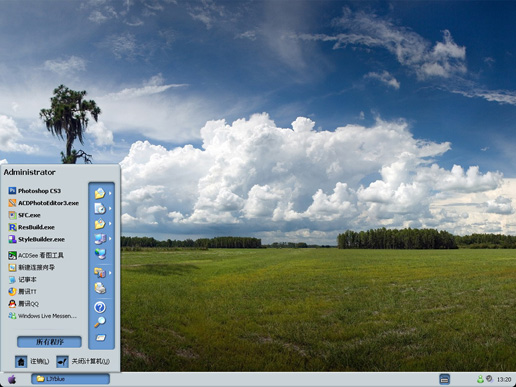Screen dimensions: 516x387
Task: Open Windows Live Messenger entry
Action: coord(43,316)
